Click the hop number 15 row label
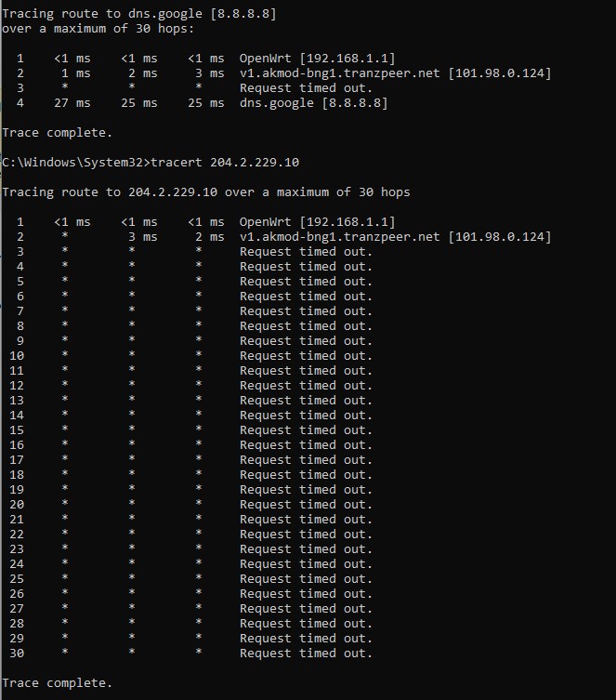Viewport: 616px width, 700px height. (x=17, y=429)
